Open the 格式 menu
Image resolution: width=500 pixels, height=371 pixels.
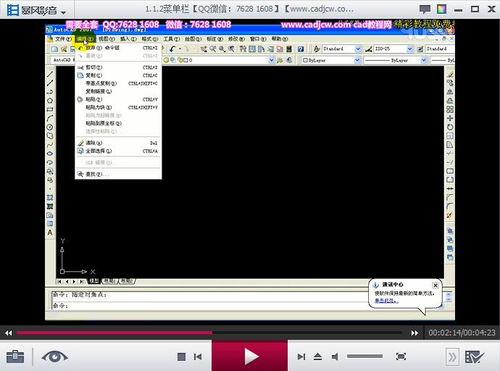150,39
